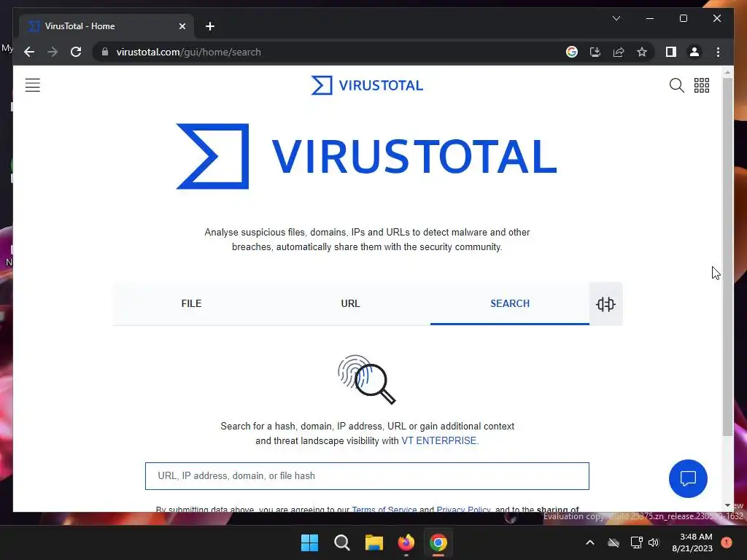Click the network icon in the system tray
The height and width of the screenshot is (560, 747).
[x=636, y=542]
